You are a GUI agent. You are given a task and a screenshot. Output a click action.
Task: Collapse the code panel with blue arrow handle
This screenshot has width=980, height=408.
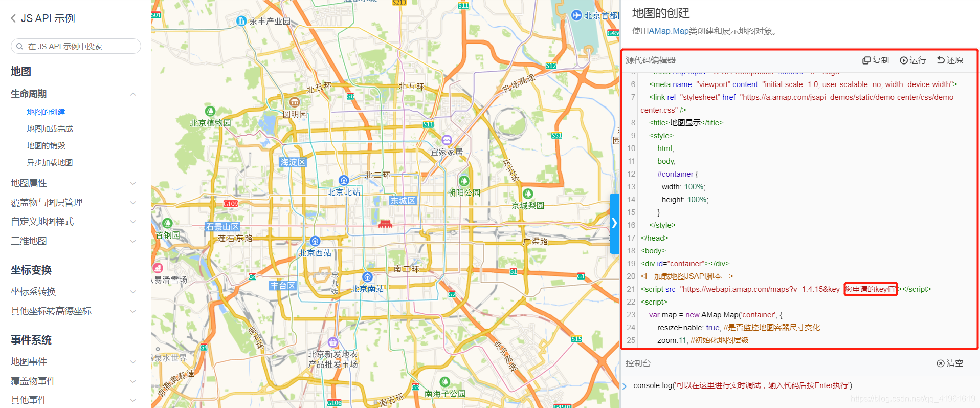click(614, 223)
